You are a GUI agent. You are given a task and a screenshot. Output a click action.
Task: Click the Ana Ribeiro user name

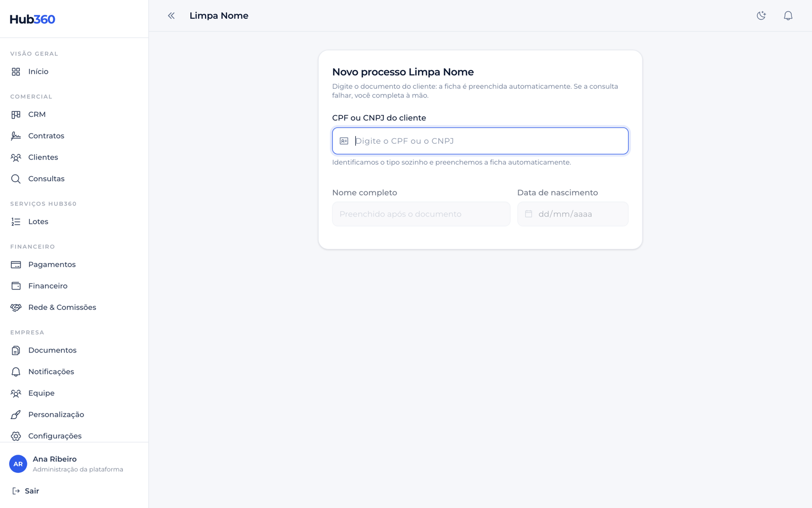tap(55, 459)
